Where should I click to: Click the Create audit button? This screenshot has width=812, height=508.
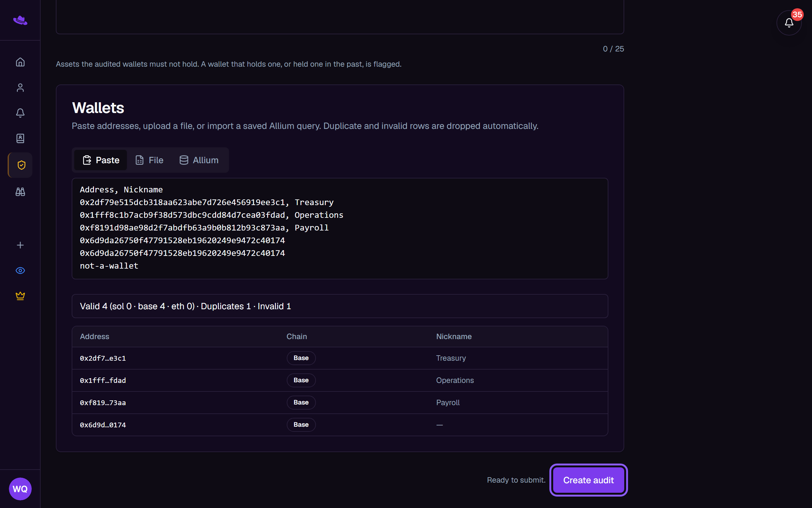(x=588, y=480)
